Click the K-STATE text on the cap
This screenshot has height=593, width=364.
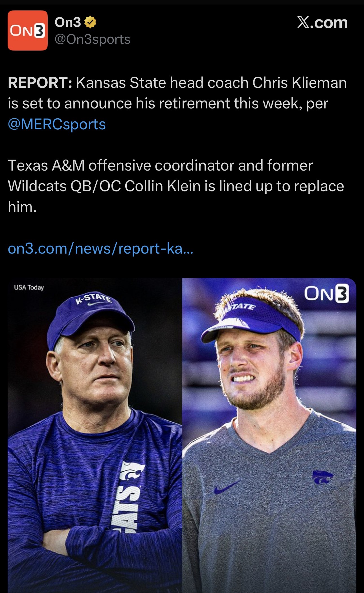pos(94,298)
